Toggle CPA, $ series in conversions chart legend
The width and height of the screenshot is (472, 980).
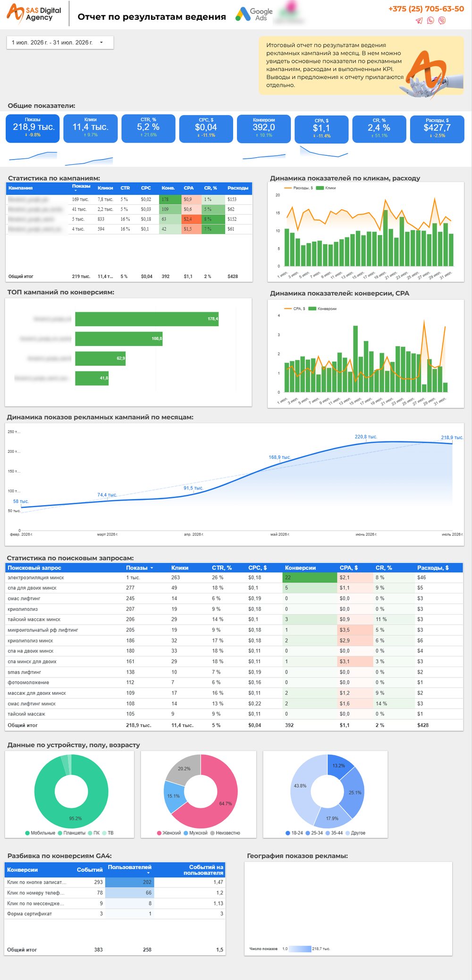pos(295,309)
